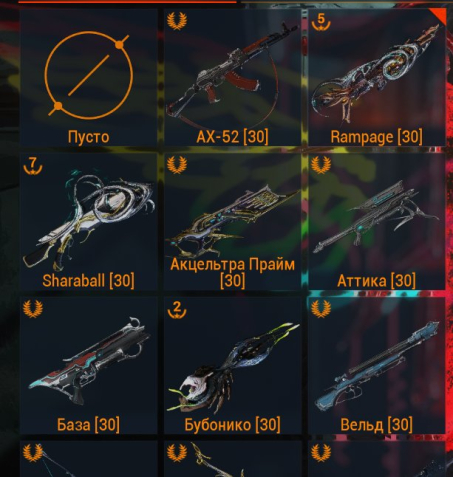Click the Бубонико [30] name label

232,425
